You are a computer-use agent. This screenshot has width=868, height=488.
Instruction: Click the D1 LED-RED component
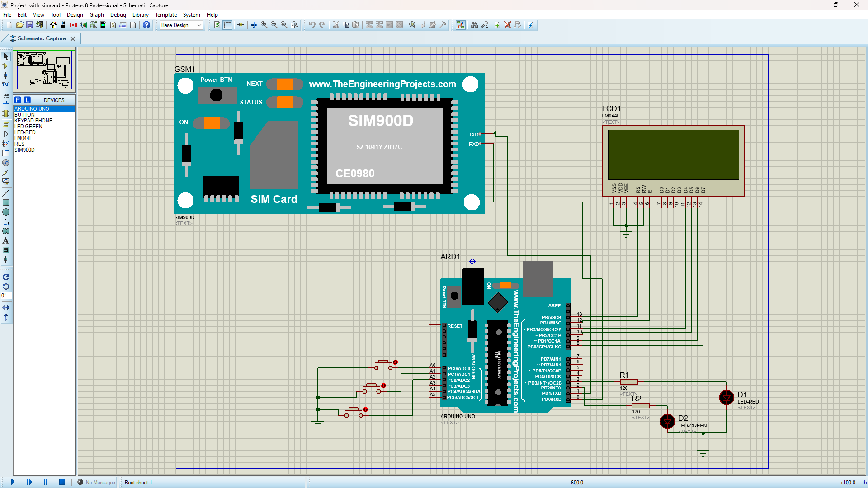[x=726, y=397]
